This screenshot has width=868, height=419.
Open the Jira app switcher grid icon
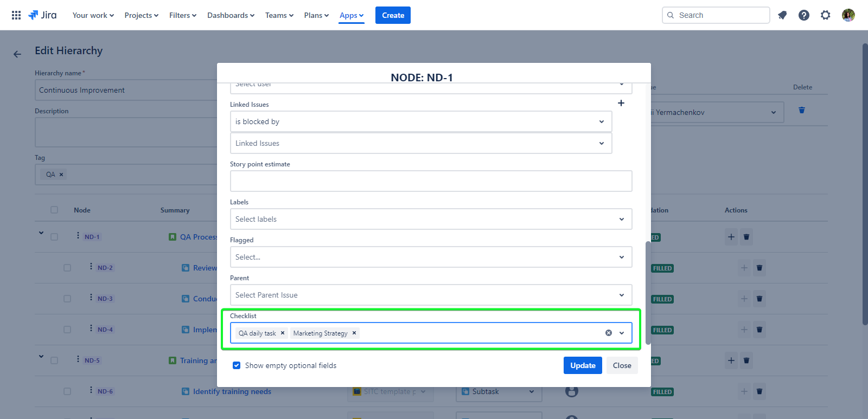pos(16,15)
